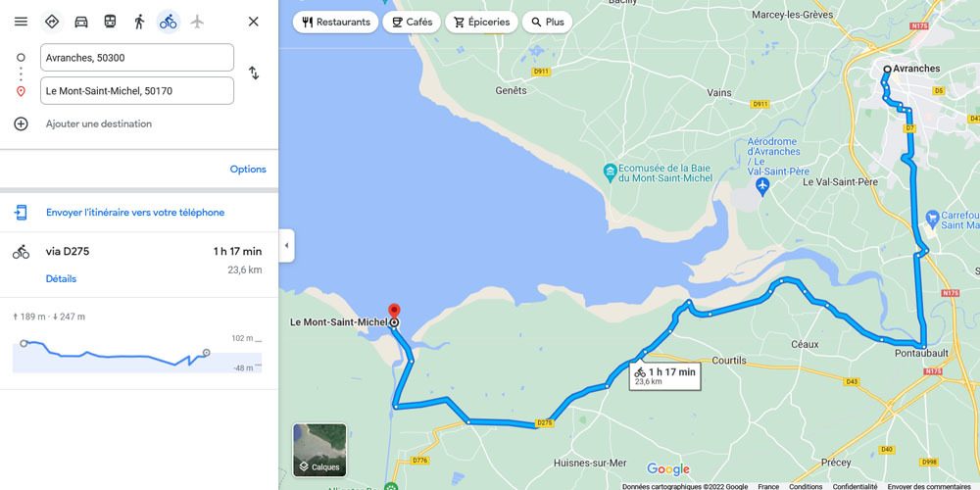Close the directions panel
This screenshot has height=490, width=980.
(253, 22)
